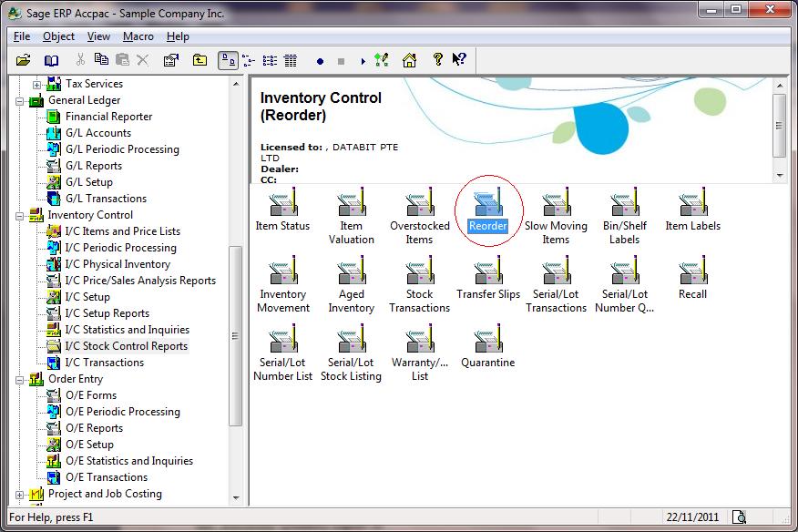
Task: Click the tree pane scroll-up arrow
Action: coord(236,84)
